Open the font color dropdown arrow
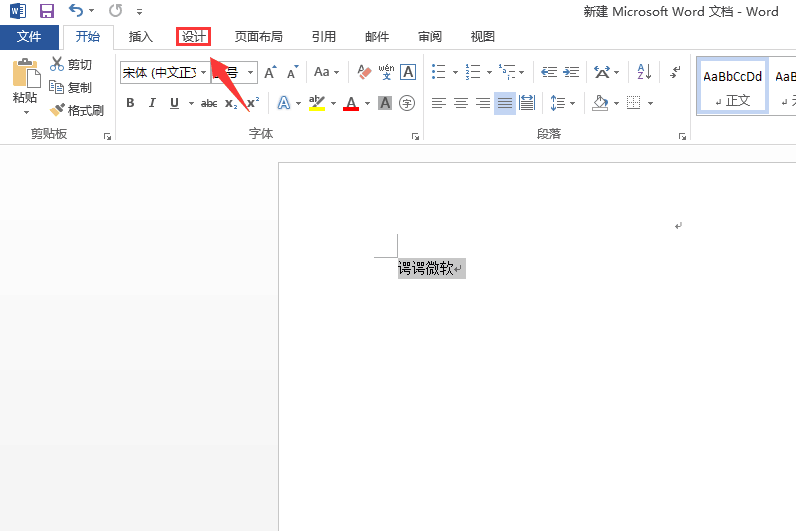Viewport: 796px width, 531px height. click(x=368, y=104)
